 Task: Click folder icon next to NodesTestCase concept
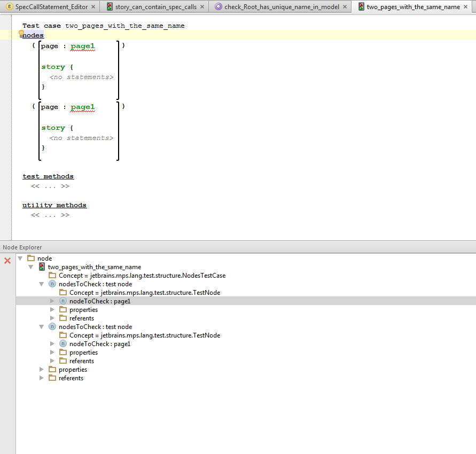pos(52,276)
